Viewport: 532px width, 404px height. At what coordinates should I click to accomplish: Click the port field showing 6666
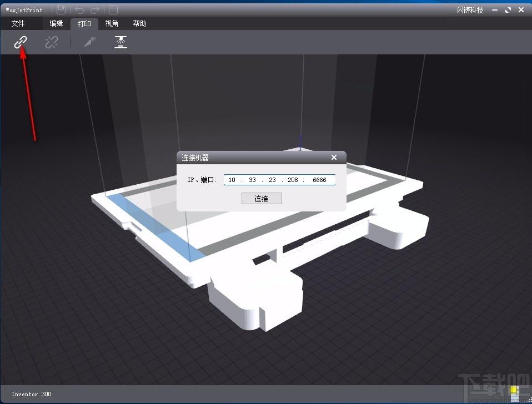[319, 180]
